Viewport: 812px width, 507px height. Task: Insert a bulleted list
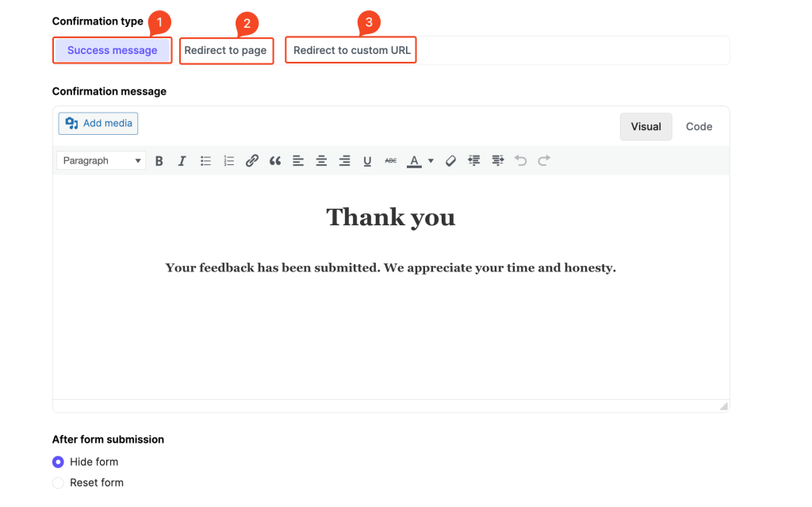pyautogui.click(x=205, y=161)
